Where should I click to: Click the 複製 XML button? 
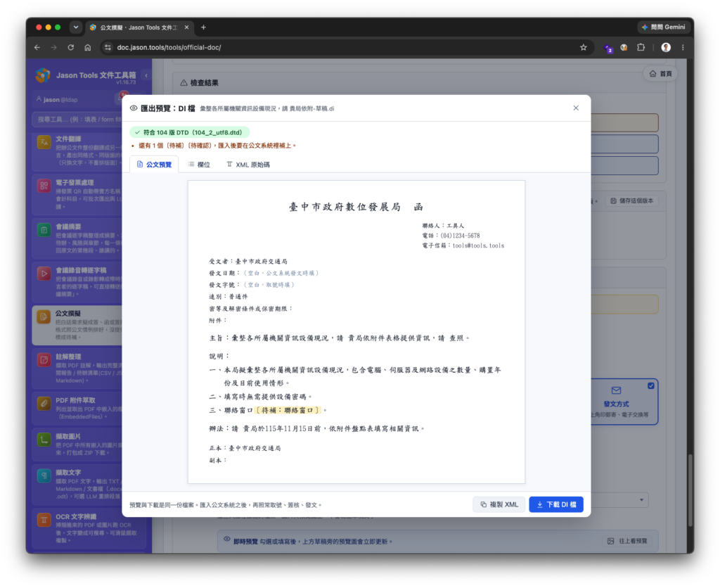pyautogui.click(x=499, y=504)
